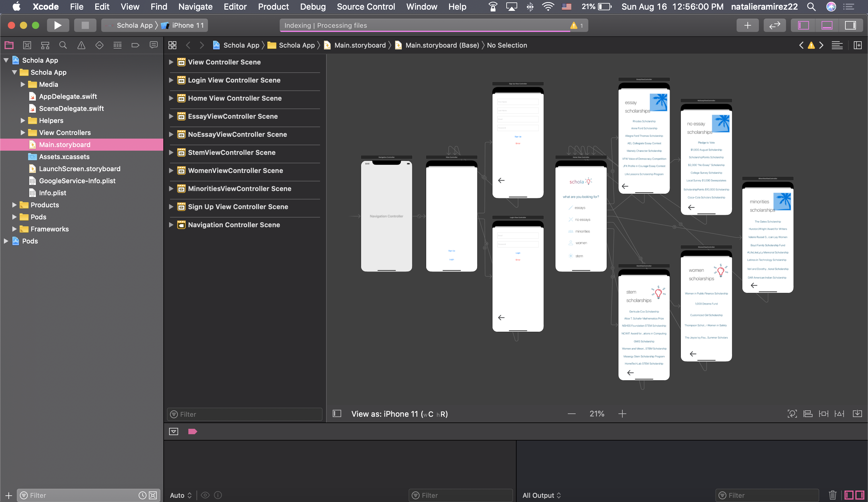Image resolution: width=868 pixels, height=502 pixels.
Task: Open the Source Control menu
Action: (366, 7)
